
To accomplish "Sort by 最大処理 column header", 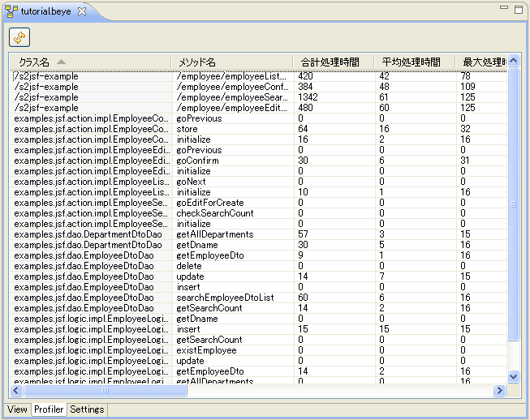I will [x=481, y=62].
